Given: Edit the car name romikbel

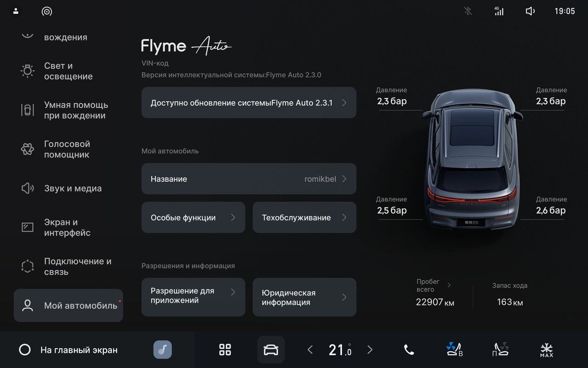Looking at the screenshot, I should click(249, 178).
